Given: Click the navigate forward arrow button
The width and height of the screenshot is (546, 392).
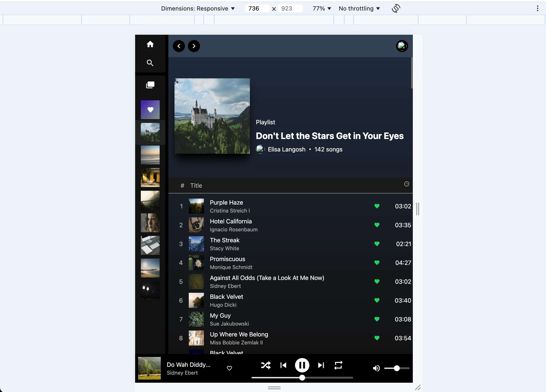Looking at the screenshot, I should (x=194, y=46).
